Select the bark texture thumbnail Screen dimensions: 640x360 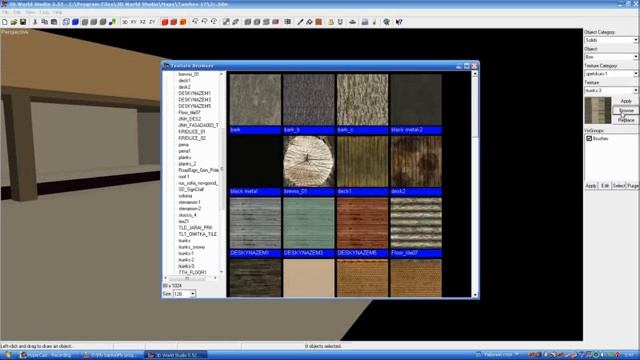tap(255, 100)
